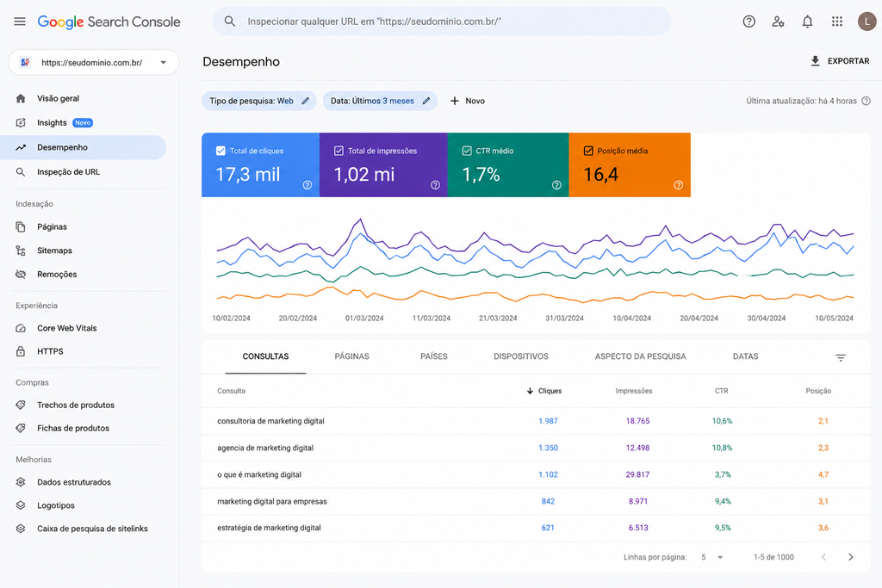Toggle the Total de cliques checkbox

[x=220, y=151]
